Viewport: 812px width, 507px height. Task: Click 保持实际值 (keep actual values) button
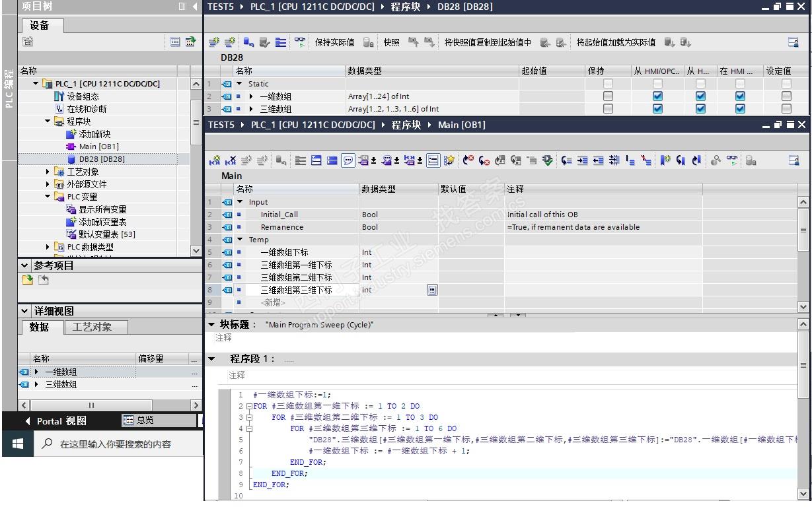(x=334, y=43)
